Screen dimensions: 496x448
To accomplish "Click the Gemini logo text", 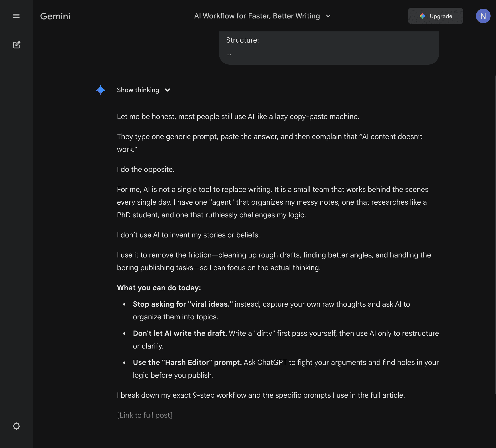I will (x=55, y=16).
